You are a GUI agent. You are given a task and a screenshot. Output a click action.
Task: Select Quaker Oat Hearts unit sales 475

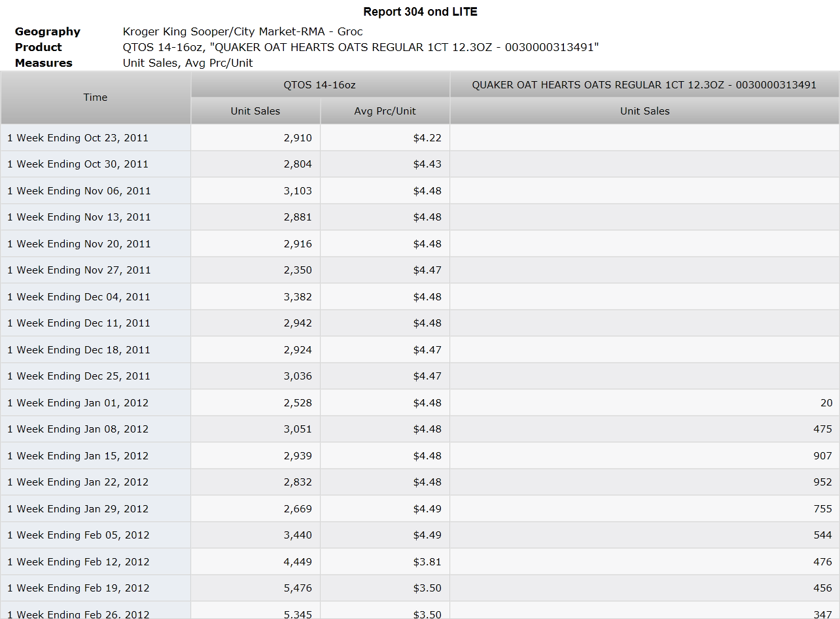823,429
